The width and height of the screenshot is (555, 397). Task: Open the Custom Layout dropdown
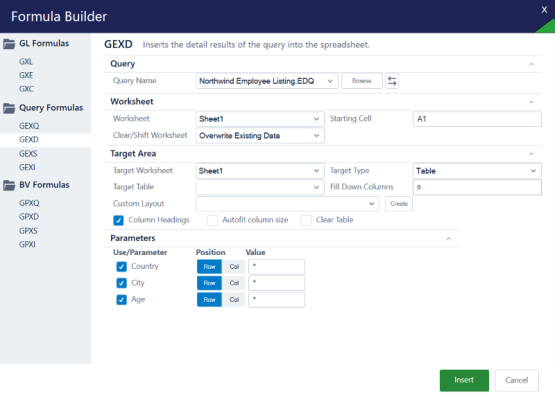pos(287,204)
